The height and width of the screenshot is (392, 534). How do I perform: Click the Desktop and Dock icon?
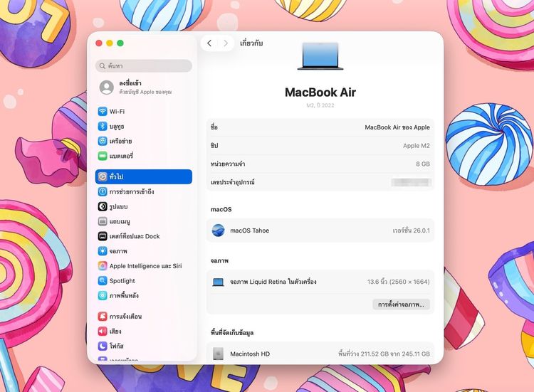103,236
